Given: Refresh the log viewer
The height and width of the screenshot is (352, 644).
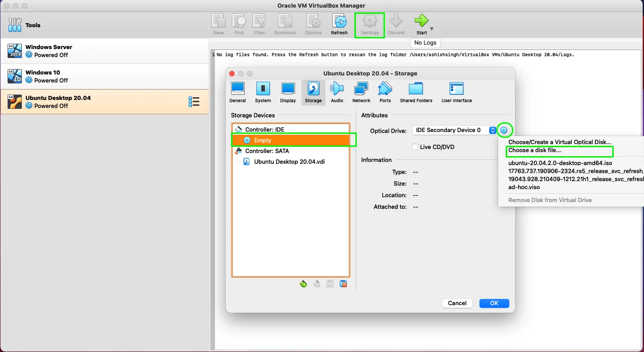Looking at the screenshot, I should point(339,25).
